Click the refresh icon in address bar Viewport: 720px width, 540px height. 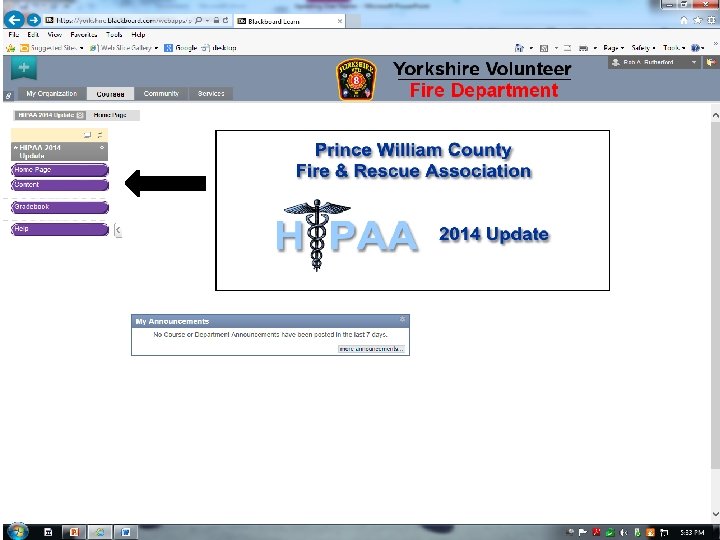click(x=225, y=20)
